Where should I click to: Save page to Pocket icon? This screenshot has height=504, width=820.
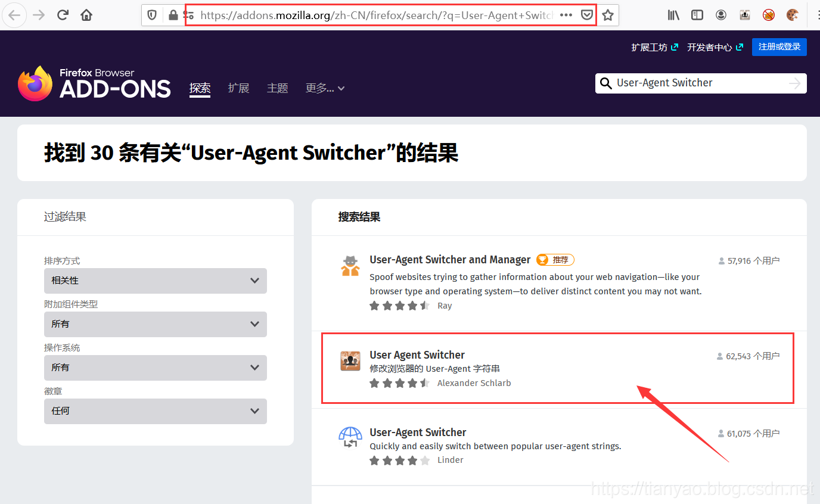(587, 15)
